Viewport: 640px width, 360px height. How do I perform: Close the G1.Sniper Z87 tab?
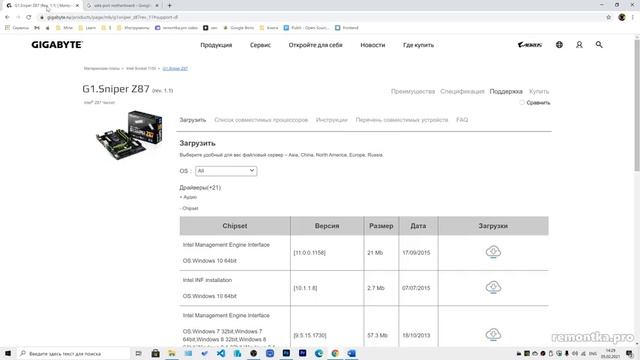point(77,6)
